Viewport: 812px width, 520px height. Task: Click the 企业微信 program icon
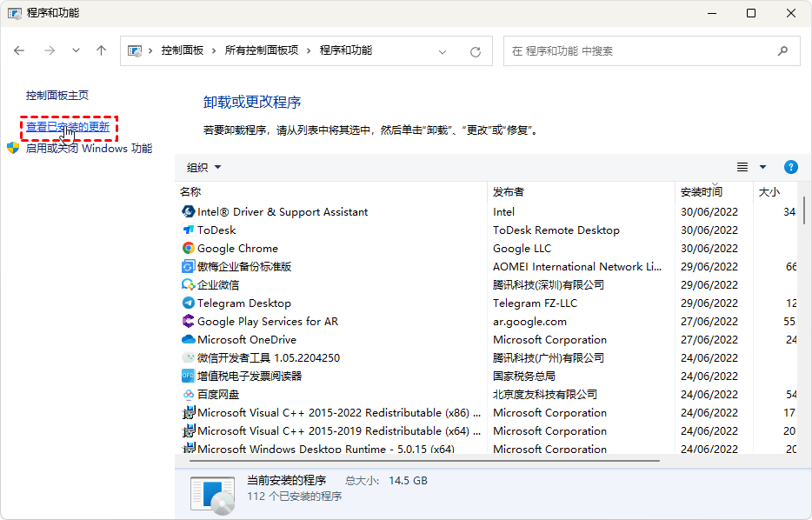pos(189,284)
